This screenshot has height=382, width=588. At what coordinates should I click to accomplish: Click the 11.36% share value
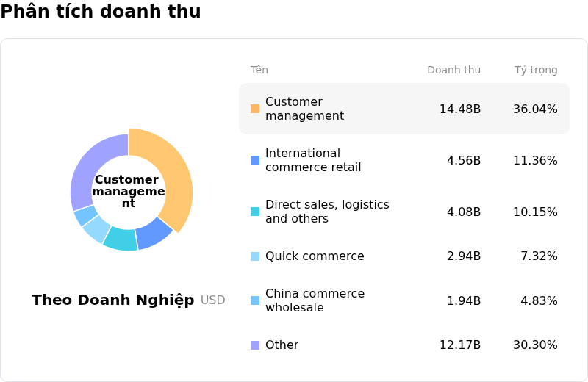click(x=535, y=160)
